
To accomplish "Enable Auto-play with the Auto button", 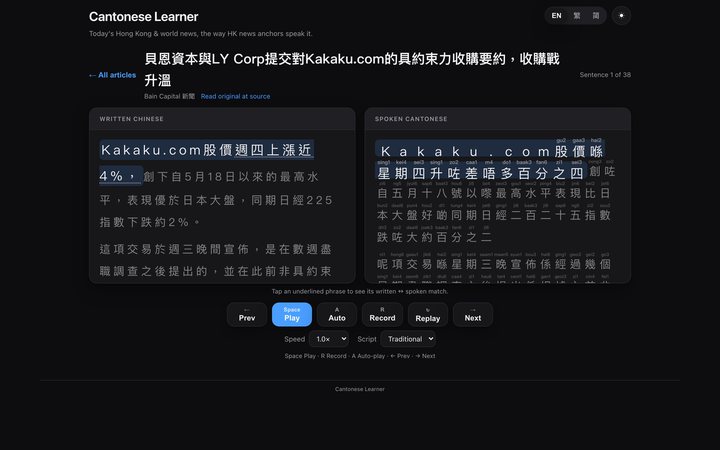I will pos(337,315).
